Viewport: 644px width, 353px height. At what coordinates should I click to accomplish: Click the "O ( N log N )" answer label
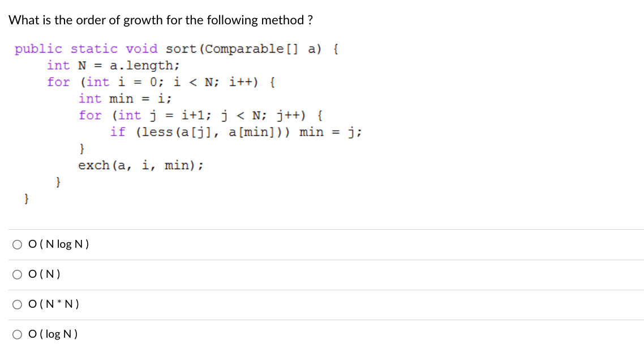58,244
